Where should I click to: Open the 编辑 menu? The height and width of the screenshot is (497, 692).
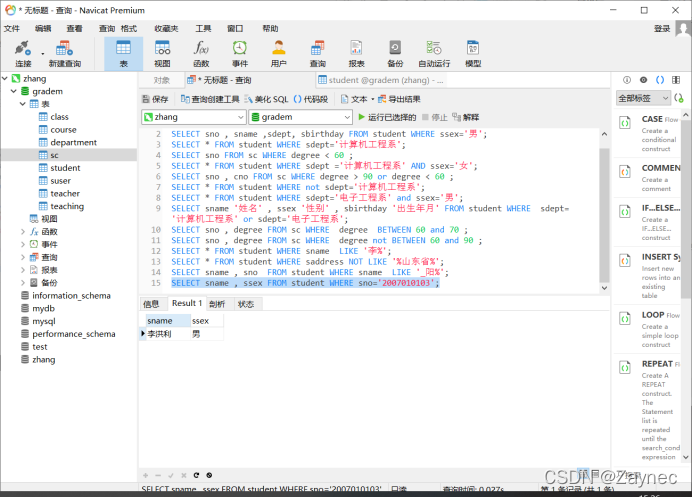point(43,29)
